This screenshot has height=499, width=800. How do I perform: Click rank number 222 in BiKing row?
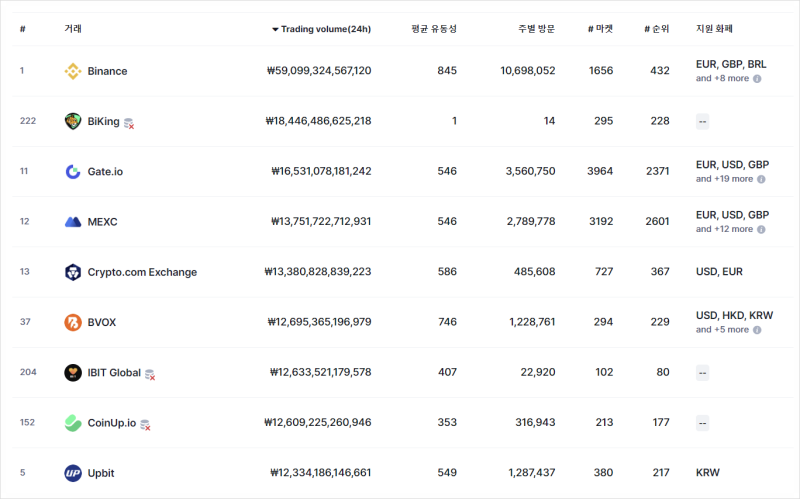[x=28, y=121]
